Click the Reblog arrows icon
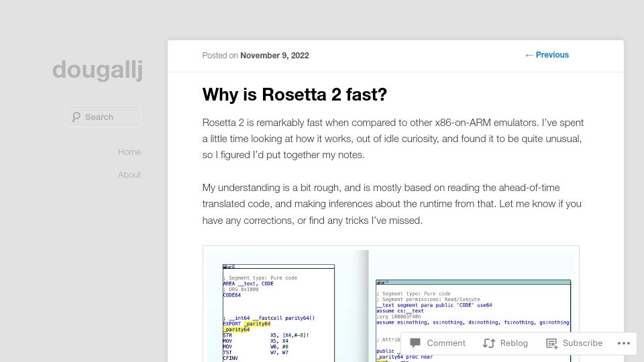 (x=489, y=343)
